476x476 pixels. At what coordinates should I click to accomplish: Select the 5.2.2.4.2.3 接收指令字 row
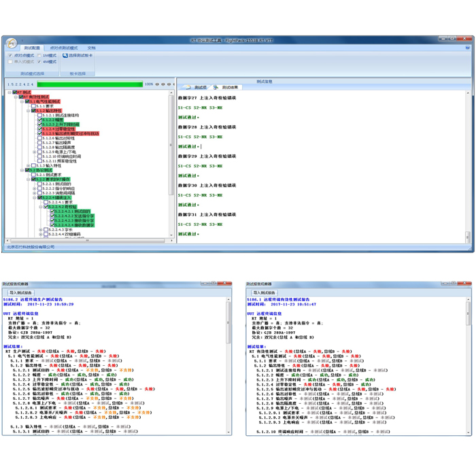pyautogui.click(x=74, y=220)
